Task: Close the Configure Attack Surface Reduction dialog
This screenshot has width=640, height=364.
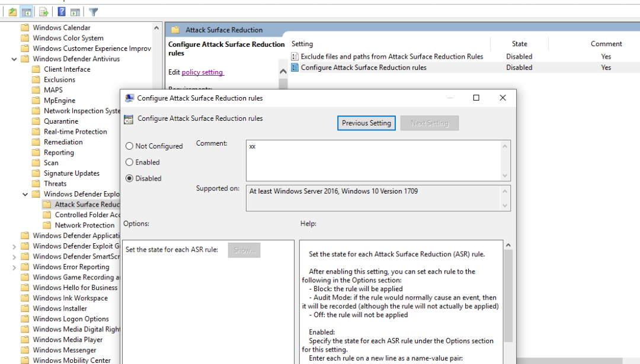Action: pyautogui.click(x=503, y=98)
